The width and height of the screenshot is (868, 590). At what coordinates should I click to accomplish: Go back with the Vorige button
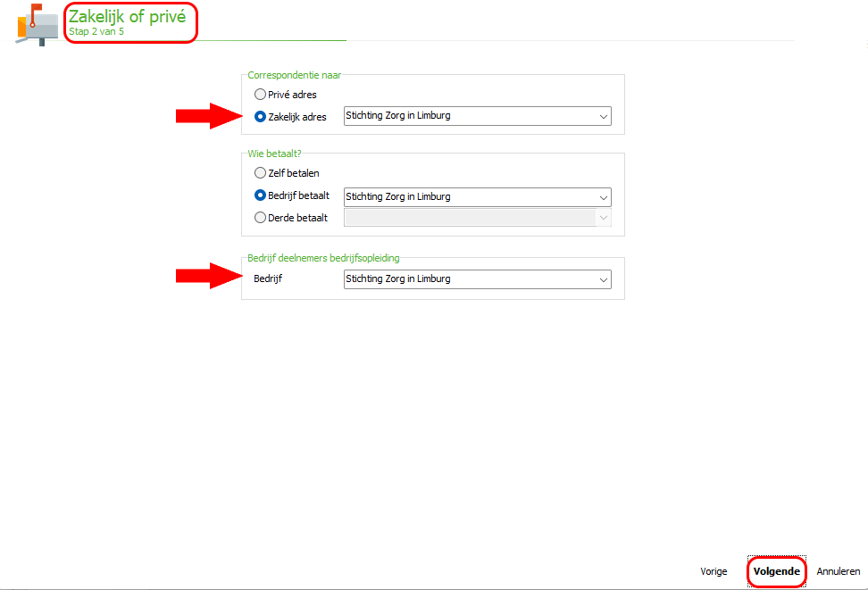tap(714, 571)
